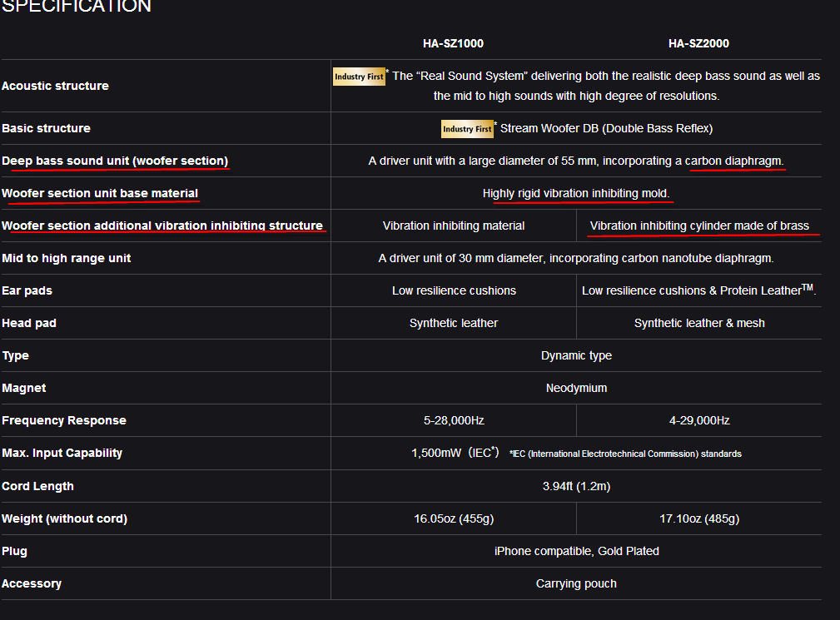840x620 pixels.
Task: Click the Dynamic type value
Action: click(x=576, y=355)
